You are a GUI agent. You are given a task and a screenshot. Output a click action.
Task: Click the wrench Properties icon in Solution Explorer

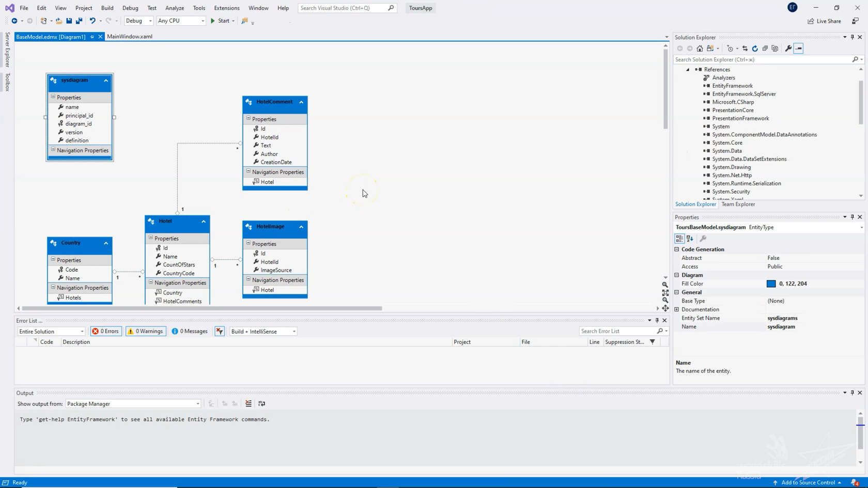788,49
